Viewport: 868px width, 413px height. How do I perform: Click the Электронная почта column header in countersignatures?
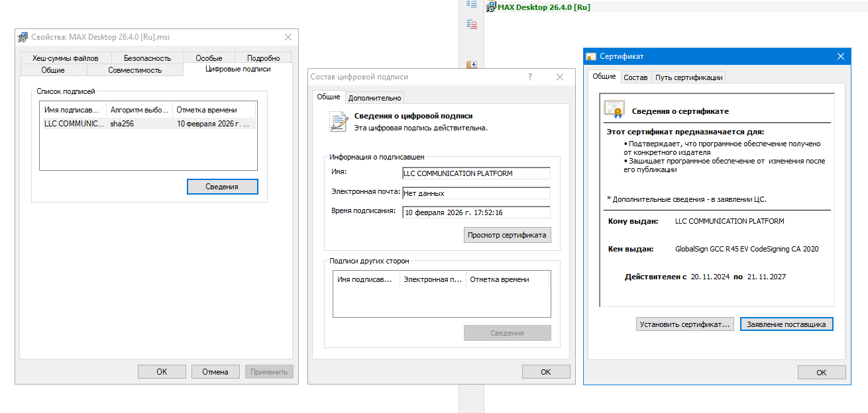433,279
